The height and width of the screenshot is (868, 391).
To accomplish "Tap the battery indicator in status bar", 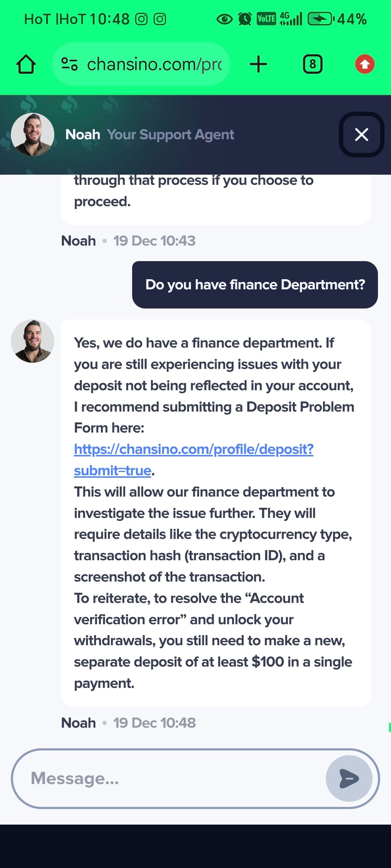I will (320, 19).
